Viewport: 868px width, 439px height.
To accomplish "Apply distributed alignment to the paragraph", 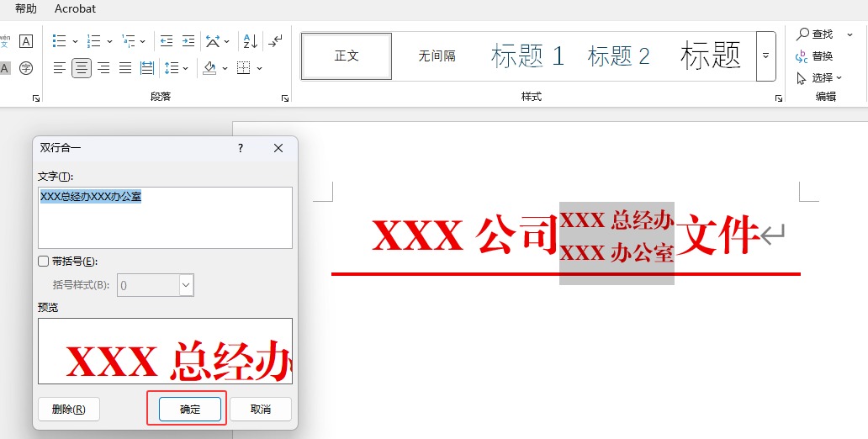I will 147,68.
